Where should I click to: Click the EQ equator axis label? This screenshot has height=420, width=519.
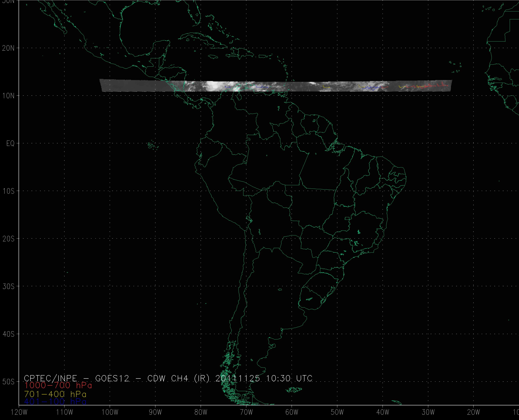click(x=10, y=143)
